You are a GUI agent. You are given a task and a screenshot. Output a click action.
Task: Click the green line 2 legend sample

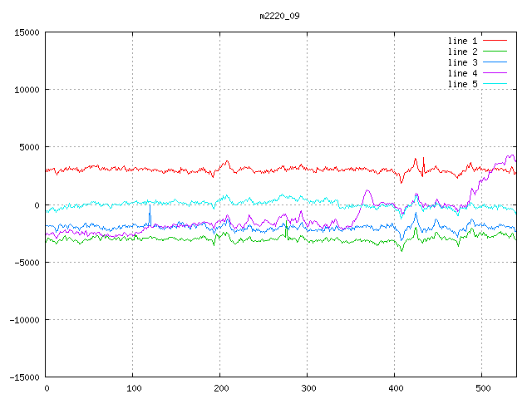point(495,52)
